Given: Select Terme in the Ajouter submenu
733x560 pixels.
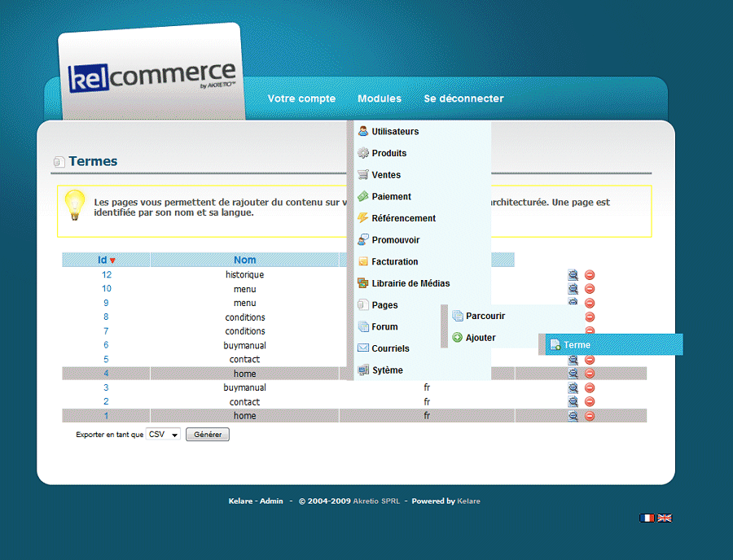Looking at the screenshot, I should tap(577, 345).
